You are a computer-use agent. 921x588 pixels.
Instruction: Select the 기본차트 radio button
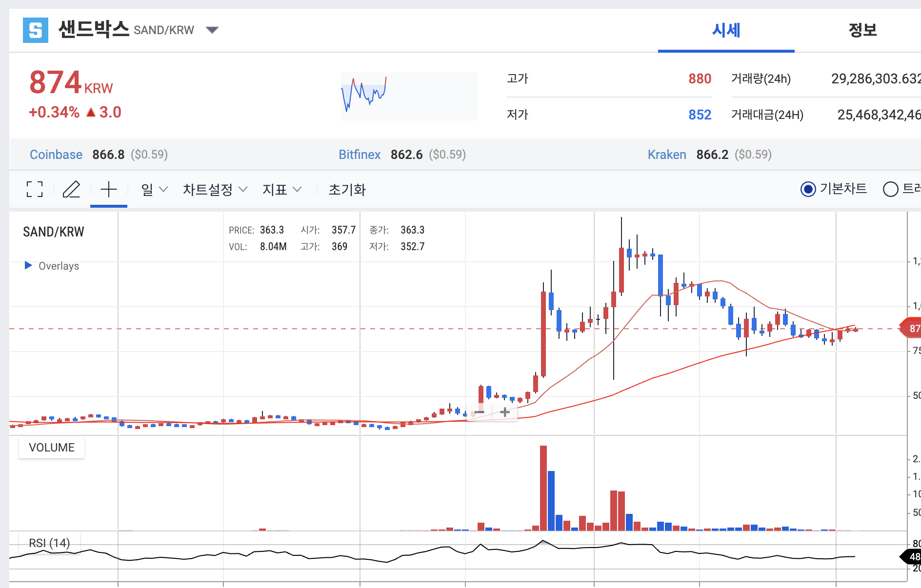(x=808, y=189)
